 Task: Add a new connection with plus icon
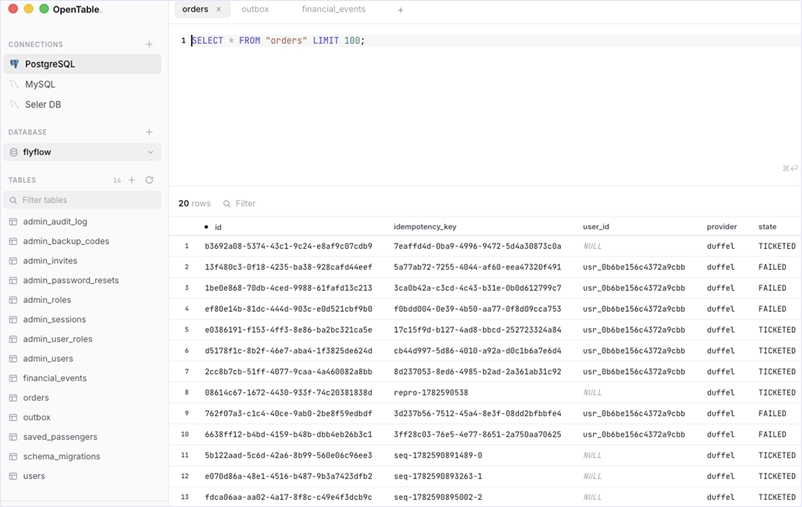149,45
